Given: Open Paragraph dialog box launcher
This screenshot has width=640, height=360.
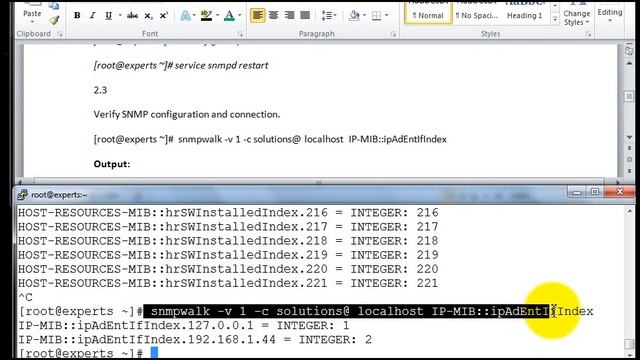Looking at the screenshot, I should [393, 34].
